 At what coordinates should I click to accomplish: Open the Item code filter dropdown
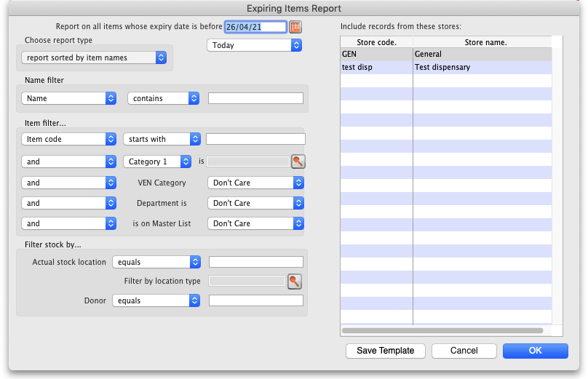click(69, 139)
